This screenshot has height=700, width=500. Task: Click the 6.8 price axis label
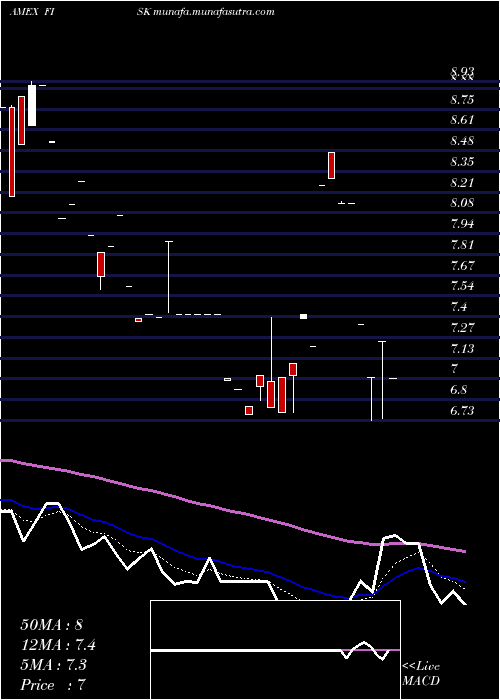459,390
